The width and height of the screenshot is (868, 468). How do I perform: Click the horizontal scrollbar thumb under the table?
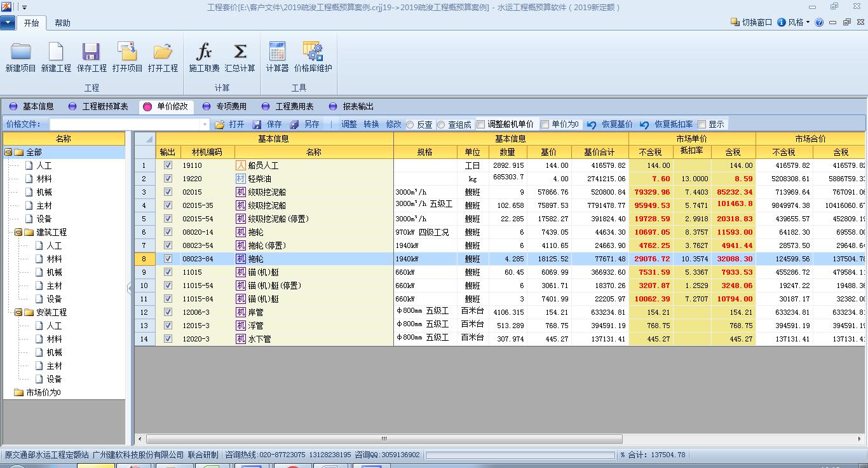click(384, 439)
